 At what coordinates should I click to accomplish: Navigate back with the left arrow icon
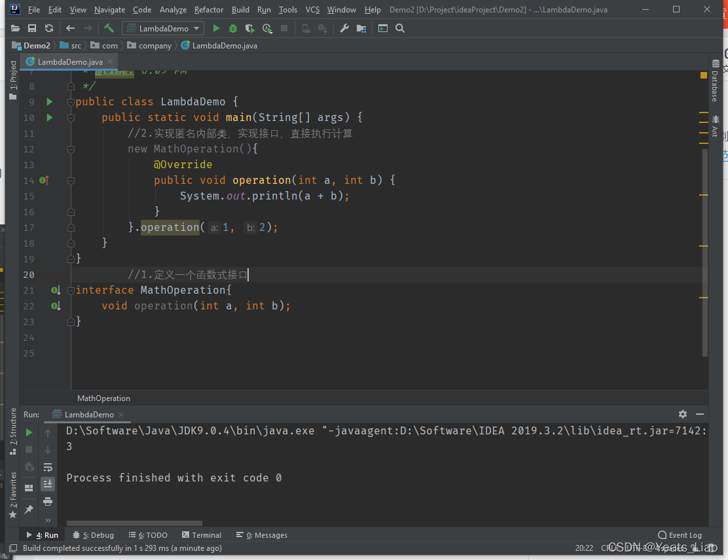71,28
